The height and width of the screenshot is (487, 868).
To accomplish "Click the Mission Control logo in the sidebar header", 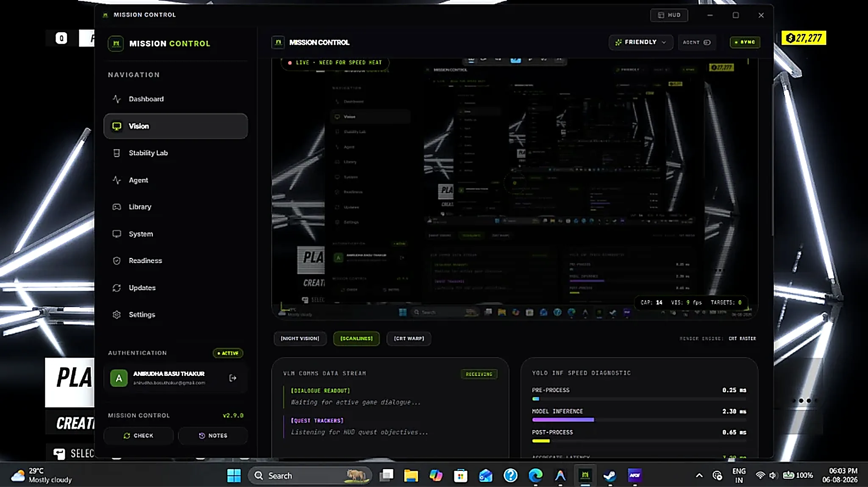I will coord(116,43).
